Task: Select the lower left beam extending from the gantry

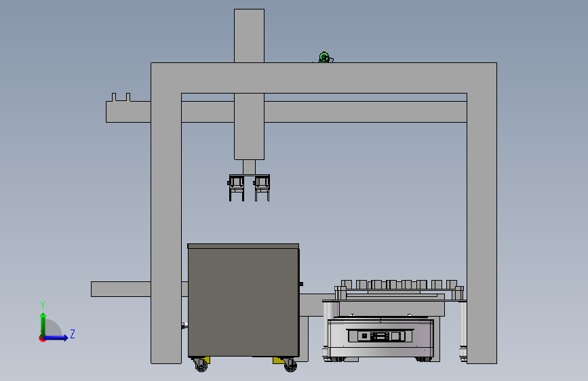Action: tap(121, 289)
